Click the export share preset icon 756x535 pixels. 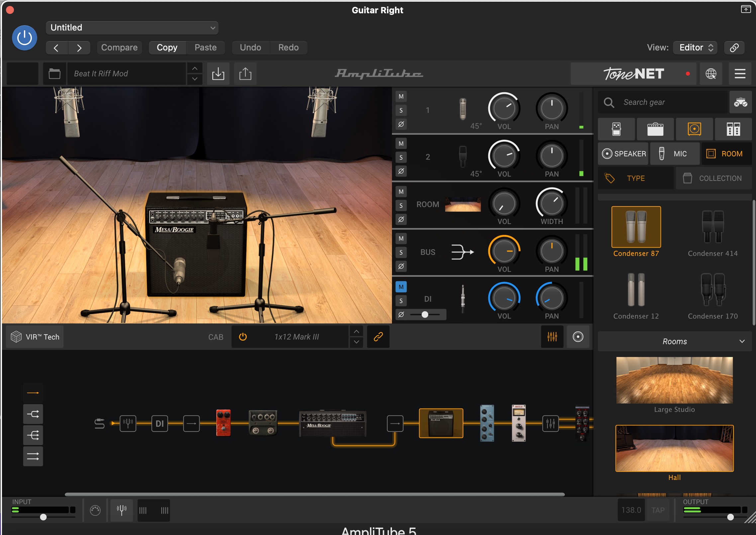[x=245, y=74]
